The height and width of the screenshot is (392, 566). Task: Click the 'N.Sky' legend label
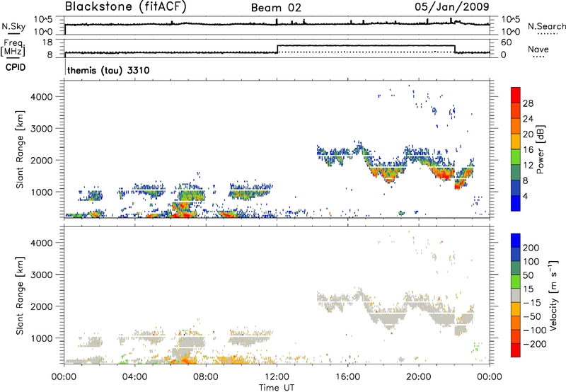(13, 26)
